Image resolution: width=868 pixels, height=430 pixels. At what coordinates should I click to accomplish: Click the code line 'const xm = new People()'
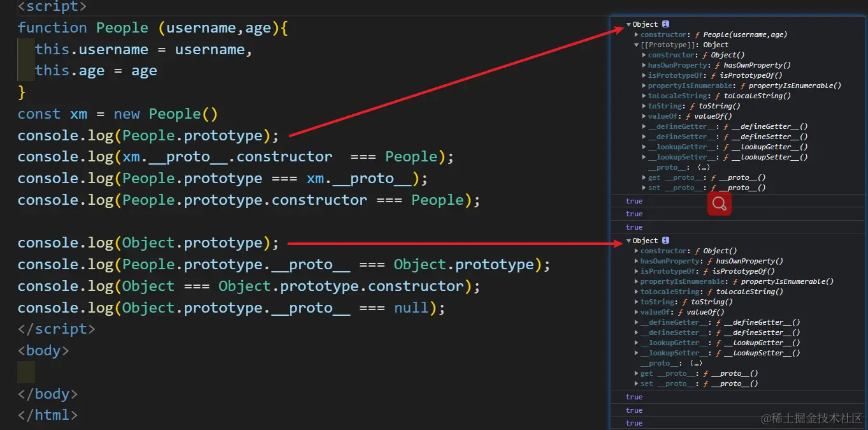118,114
